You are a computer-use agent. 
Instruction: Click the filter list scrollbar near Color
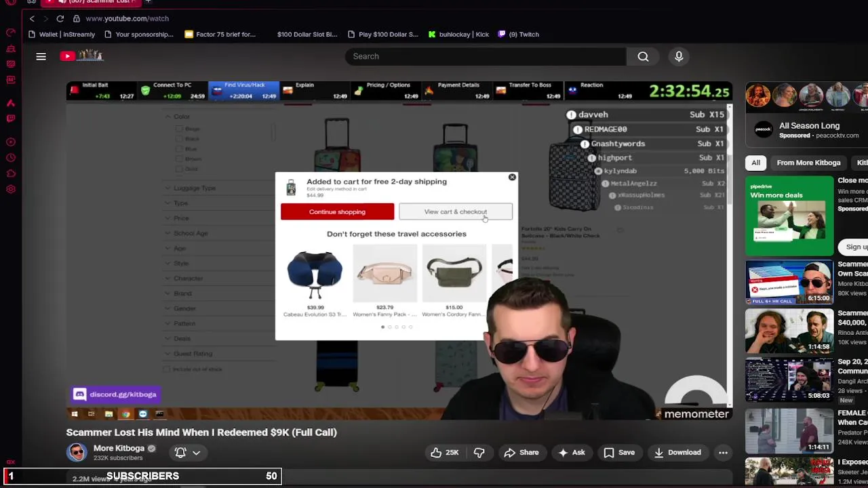tap(274, 132)
